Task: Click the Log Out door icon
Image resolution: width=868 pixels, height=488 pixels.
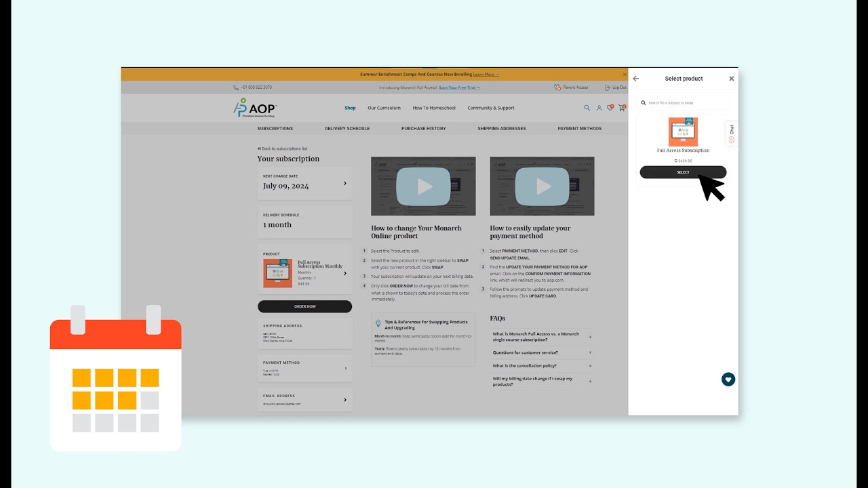Action: pyautogui.click(x=608, y=87)
